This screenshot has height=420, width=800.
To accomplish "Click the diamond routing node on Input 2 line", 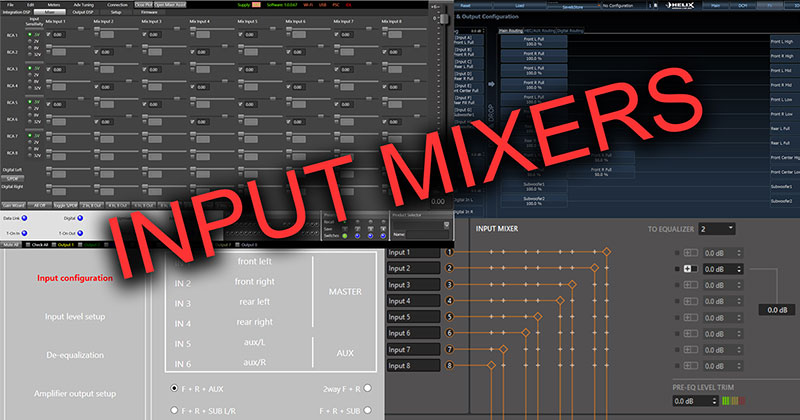I will (x=594, y=267).
